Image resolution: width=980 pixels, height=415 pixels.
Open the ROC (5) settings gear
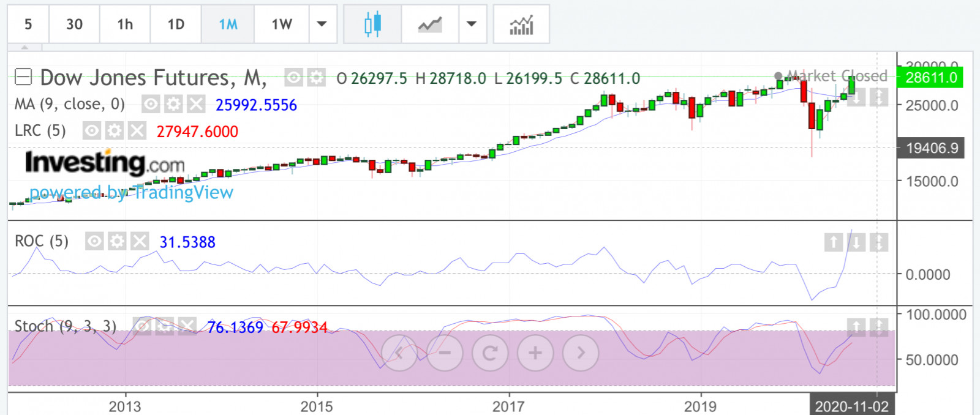117,241
